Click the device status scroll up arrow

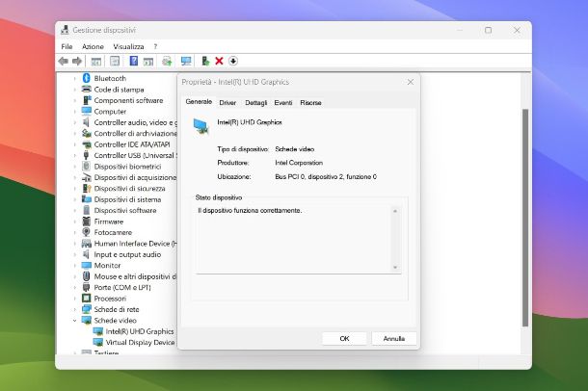(x=395, y=211)
